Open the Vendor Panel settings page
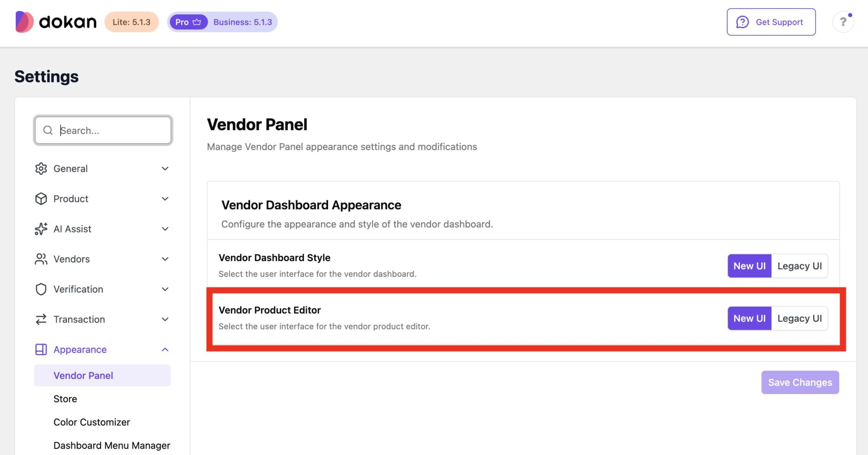 coord(103,375)
